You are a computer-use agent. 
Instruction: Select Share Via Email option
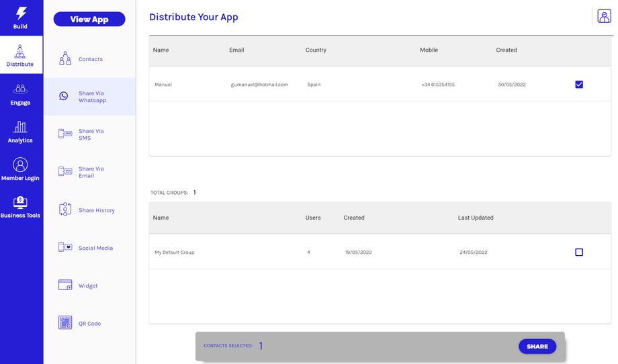point(90,172)
